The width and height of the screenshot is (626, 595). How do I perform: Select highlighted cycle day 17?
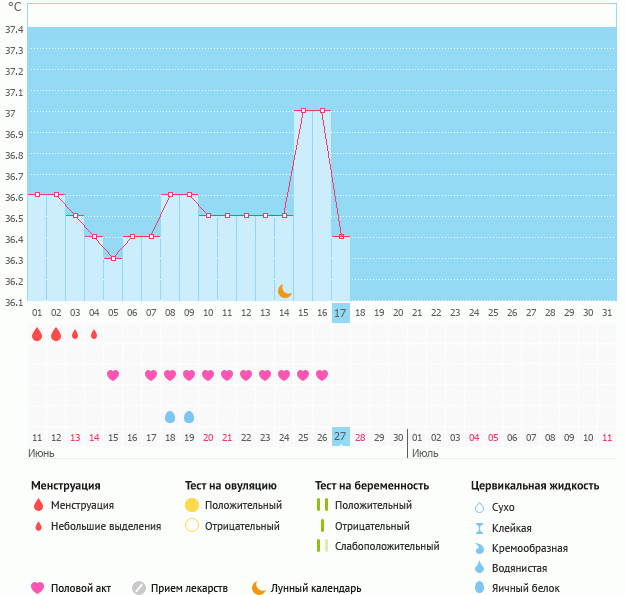341,313
